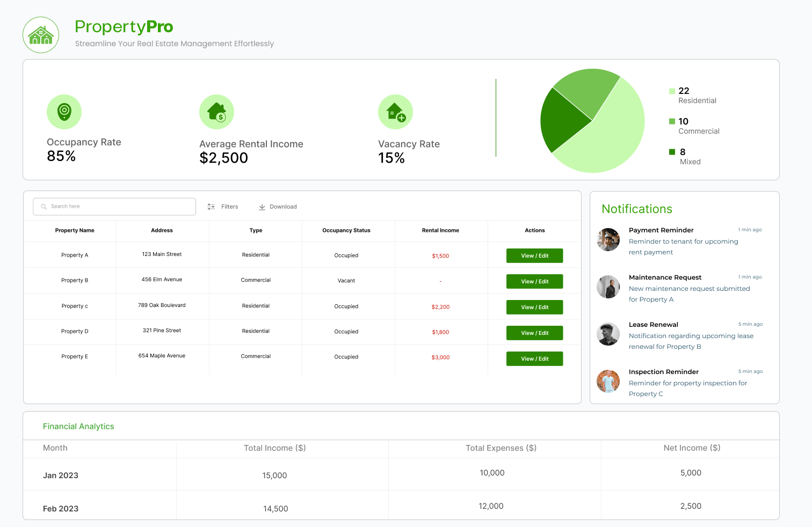This screenshot has height=527, width=812.
Task: Open the Financial Analytics section header
Action: click(78, 426)
